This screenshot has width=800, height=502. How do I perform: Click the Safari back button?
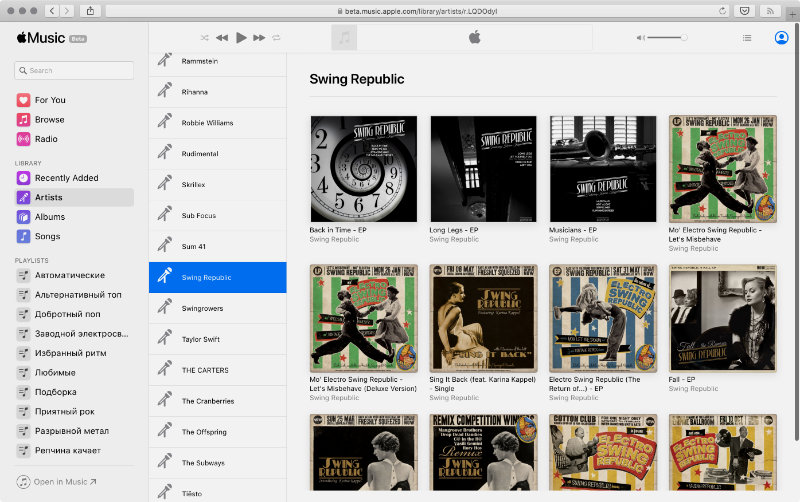coord(52,11)
